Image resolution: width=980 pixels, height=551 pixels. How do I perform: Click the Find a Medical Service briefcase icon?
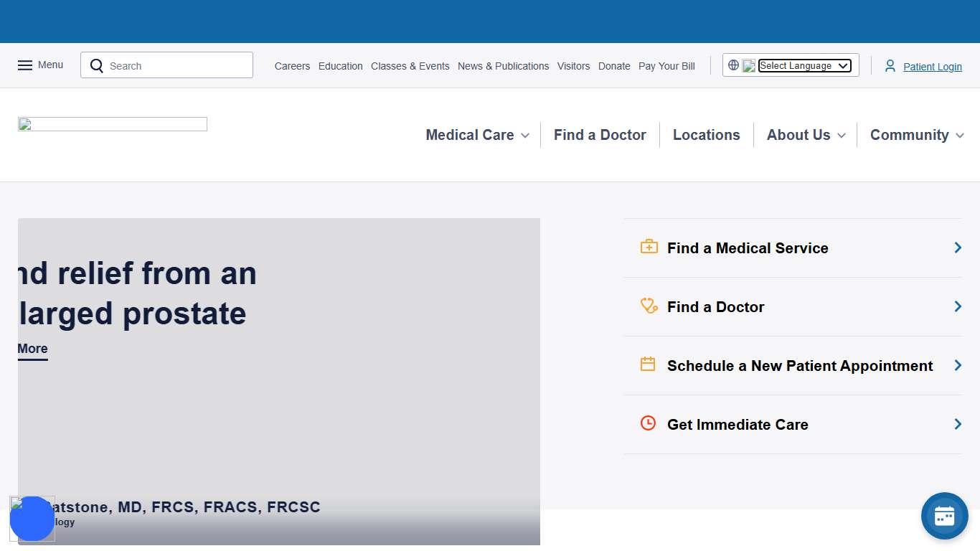[649, 247]
